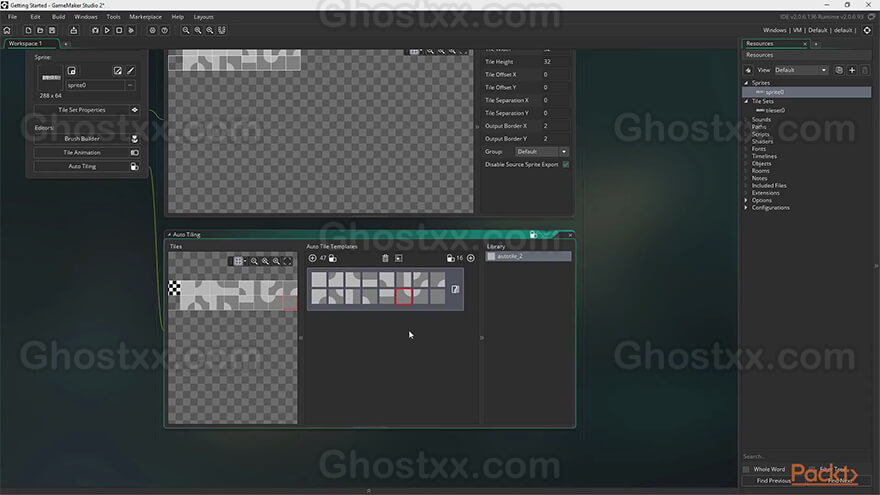The image size is (880, 495).
Task: Reset workspace zoom toolbar icon
Action: tap(198, 30)
